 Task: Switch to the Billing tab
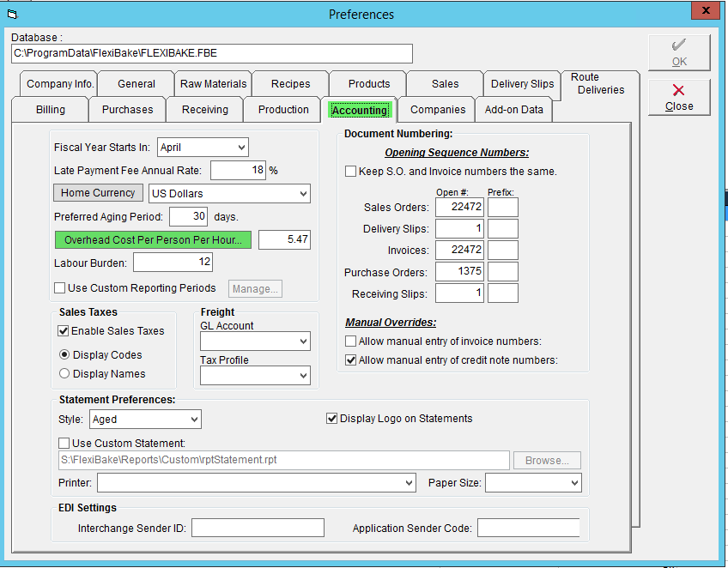(x=50, y=110)
